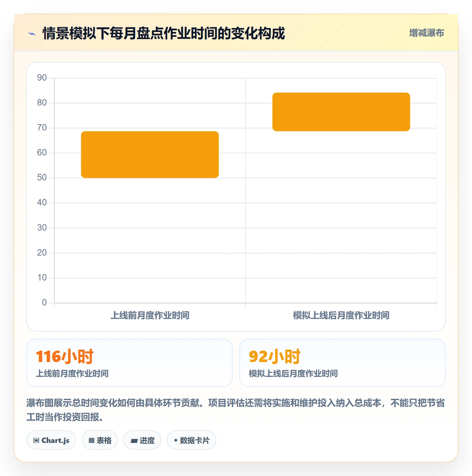Select the orange bar for 上线前月度作业时间
The width and height of the screenshot is (472, 476).
(150, 155)
